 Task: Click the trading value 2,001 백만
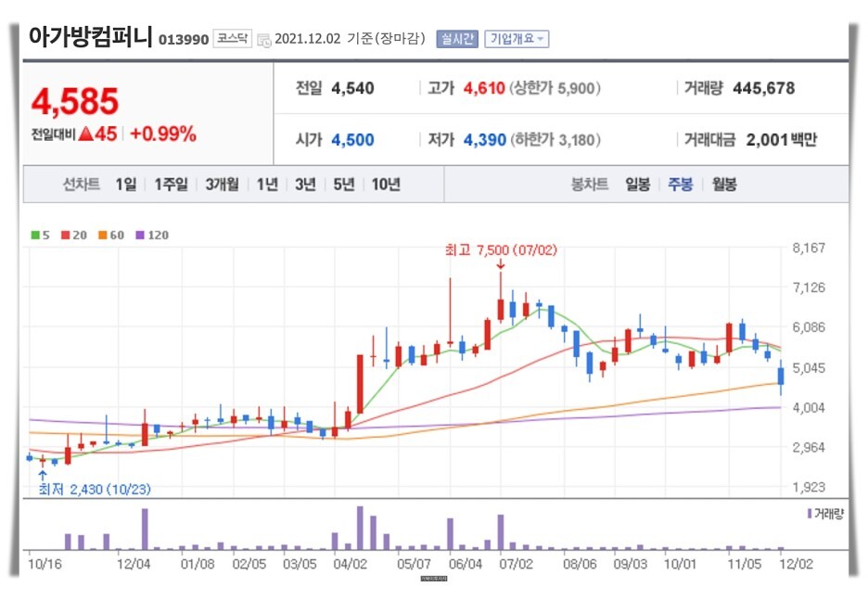point(782,140)
